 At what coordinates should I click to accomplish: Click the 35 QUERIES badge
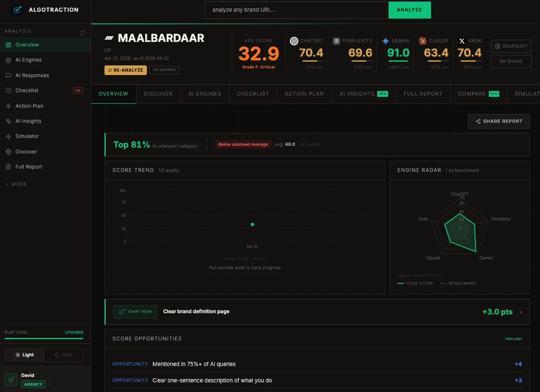tap(164, 70)
